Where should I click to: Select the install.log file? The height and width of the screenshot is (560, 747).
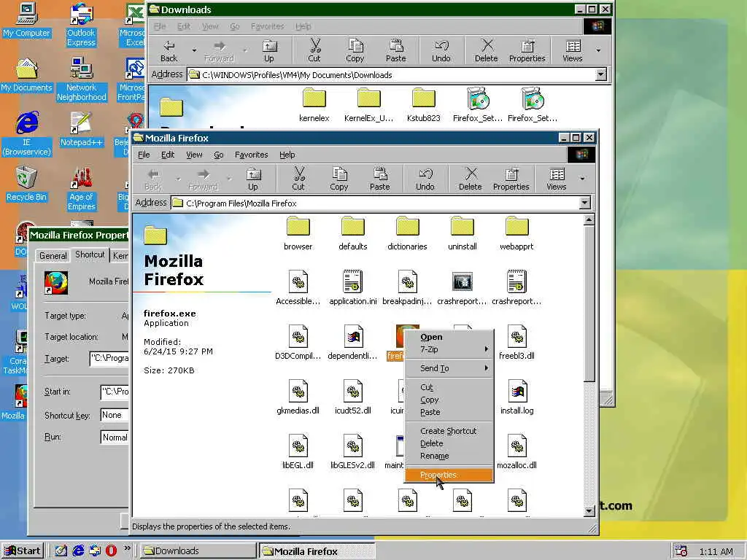point(517,397)
